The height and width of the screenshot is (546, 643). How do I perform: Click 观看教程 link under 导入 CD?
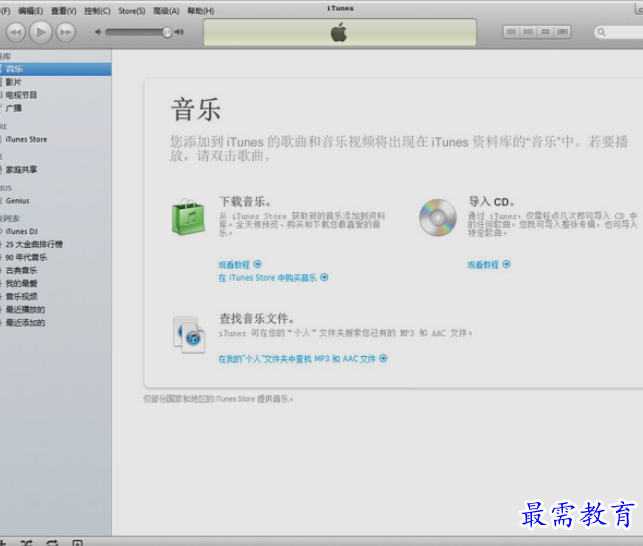tap(489, 265)
